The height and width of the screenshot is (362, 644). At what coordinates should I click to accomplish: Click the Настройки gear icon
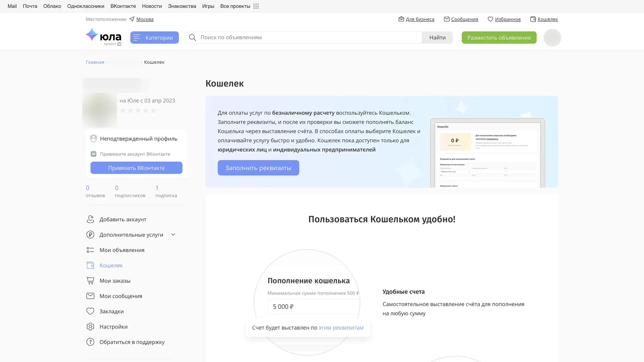pyautogui.click(x=90, y=326)
